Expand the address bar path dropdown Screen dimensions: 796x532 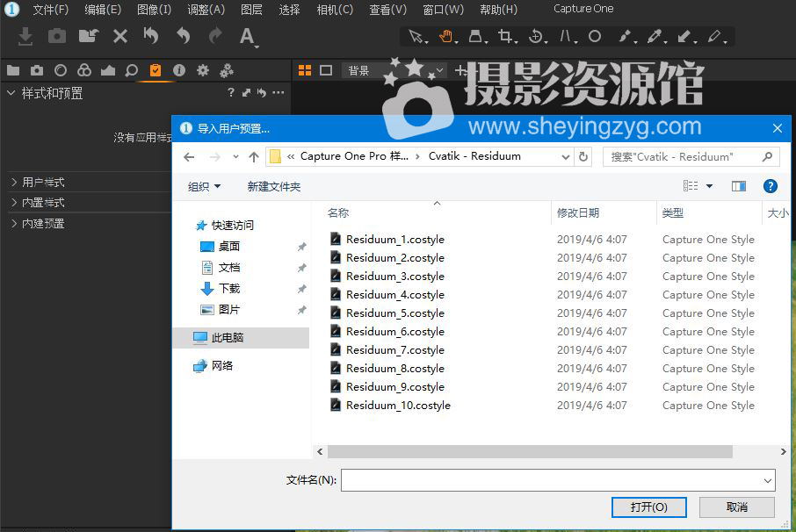click(566, 157)
